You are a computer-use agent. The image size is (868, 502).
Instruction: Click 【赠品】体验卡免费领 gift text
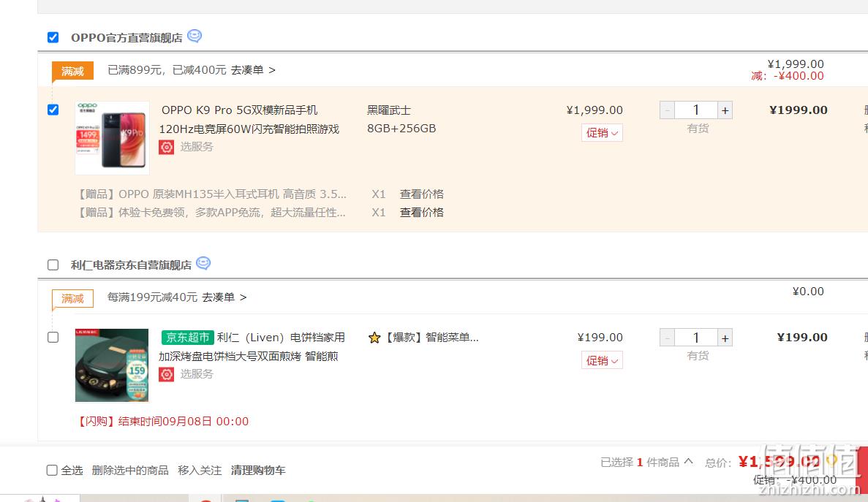pyautogui.click(x=211, y=213)
